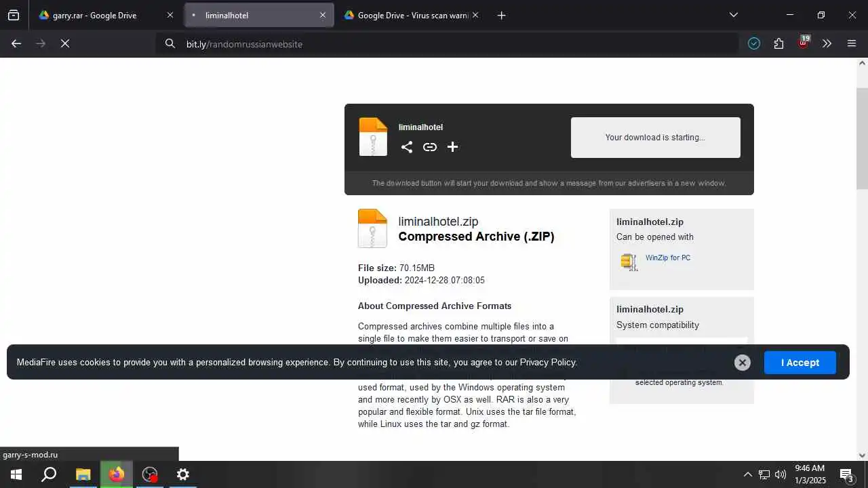The width and height of the screenshot is (868, 488).
Task: Click the large liminalhotel.zip file icon
Action: [372, 228]
